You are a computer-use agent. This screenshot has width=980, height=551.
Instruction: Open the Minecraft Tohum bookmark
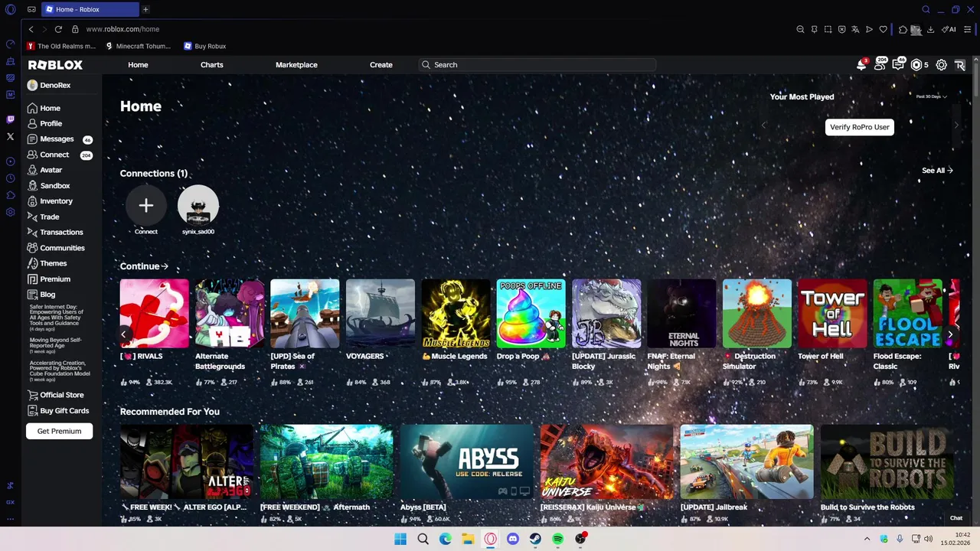pyautogui.click(x=138, y=46)
